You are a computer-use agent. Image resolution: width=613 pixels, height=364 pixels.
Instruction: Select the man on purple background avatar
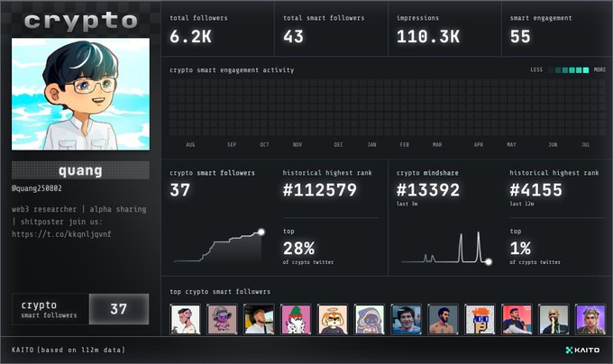tap(590, 319)
